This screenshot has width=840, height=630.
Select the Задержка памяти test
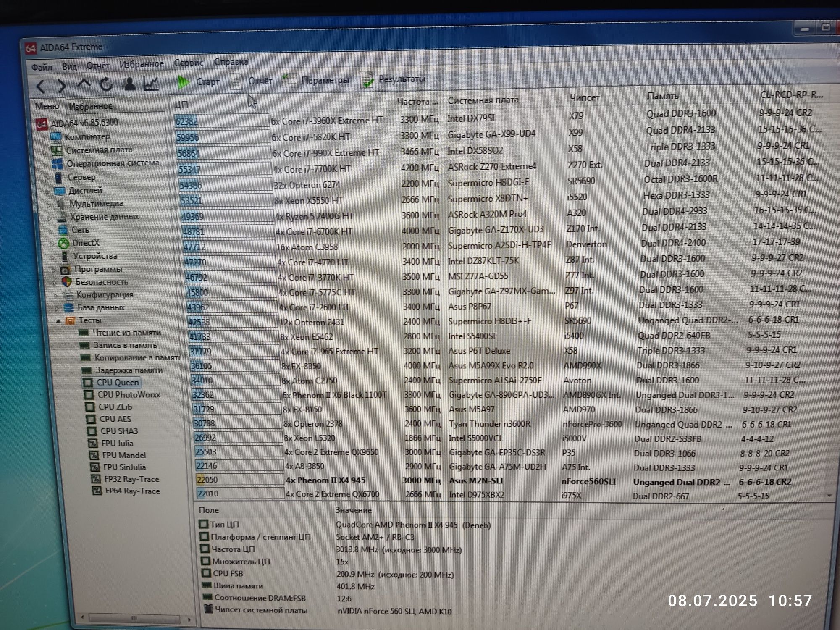(129, 370)
